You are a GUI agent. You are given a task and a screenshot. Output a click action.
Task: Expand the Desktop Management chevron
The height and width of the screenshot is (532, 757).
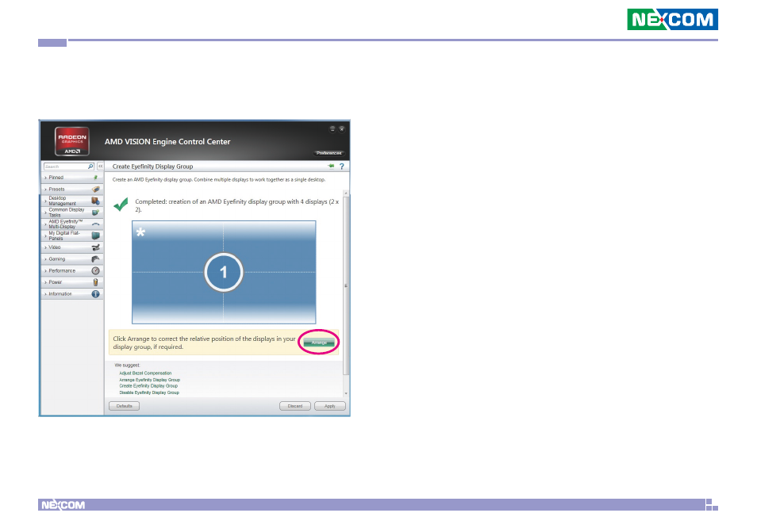(45, 201)
